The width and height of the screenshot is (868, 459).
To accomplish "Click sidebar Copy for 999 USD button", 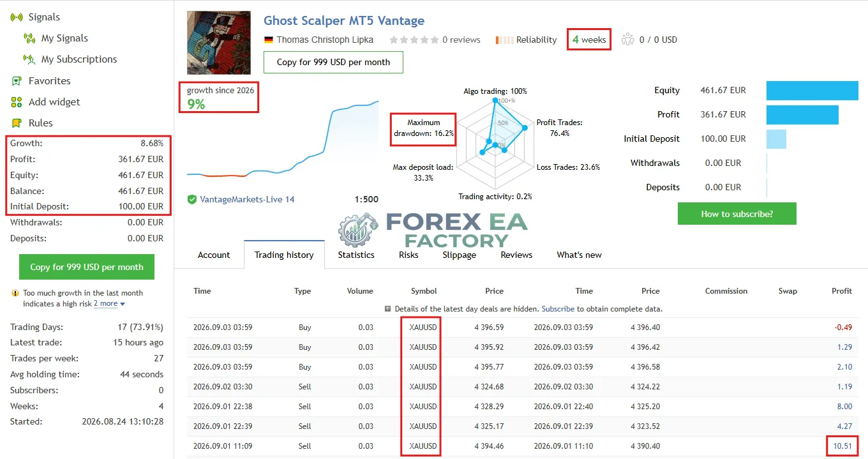I will (87, 267).
